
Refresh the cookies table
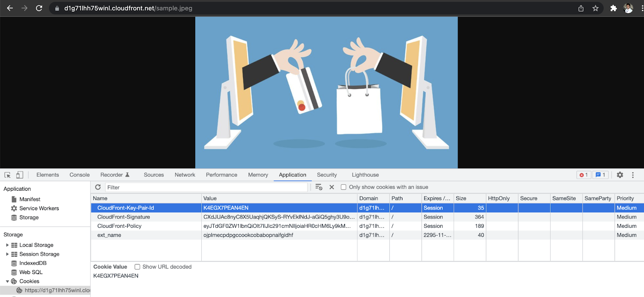(x=98, y=187)
